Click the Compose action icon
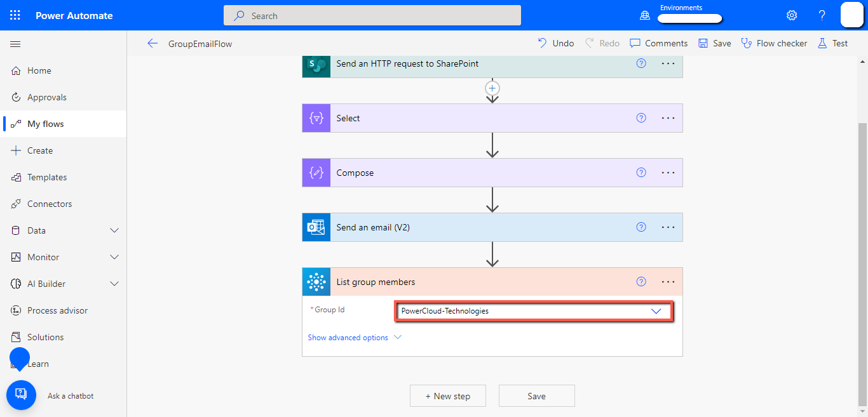The width and height of the screenshot is (868, 417). tap(316, 173)
